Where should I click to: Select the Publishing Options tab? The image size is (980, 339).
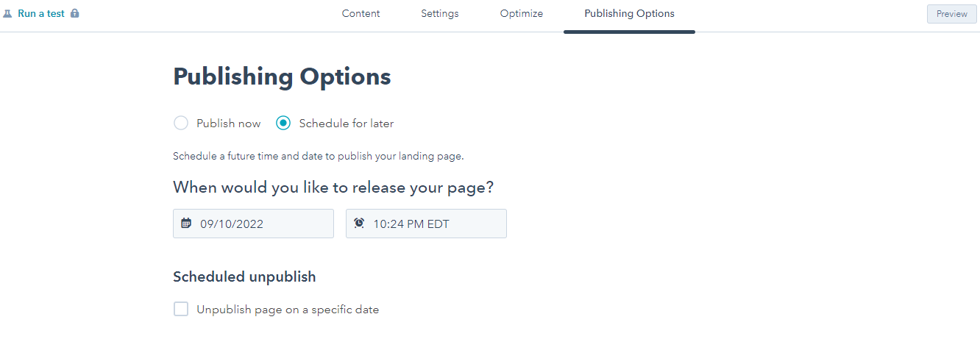coord(629,13)
